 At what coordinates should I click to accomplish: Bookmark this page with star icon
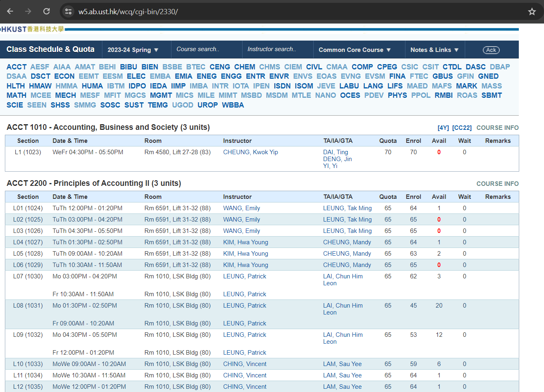point(532,11)
